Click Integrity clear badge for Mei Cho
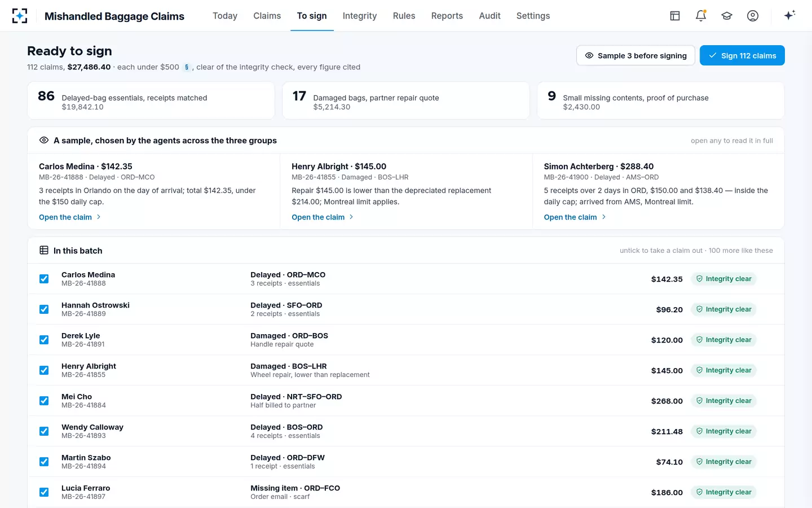The height and width of the screenshot is (508, 812). (723, 401)
